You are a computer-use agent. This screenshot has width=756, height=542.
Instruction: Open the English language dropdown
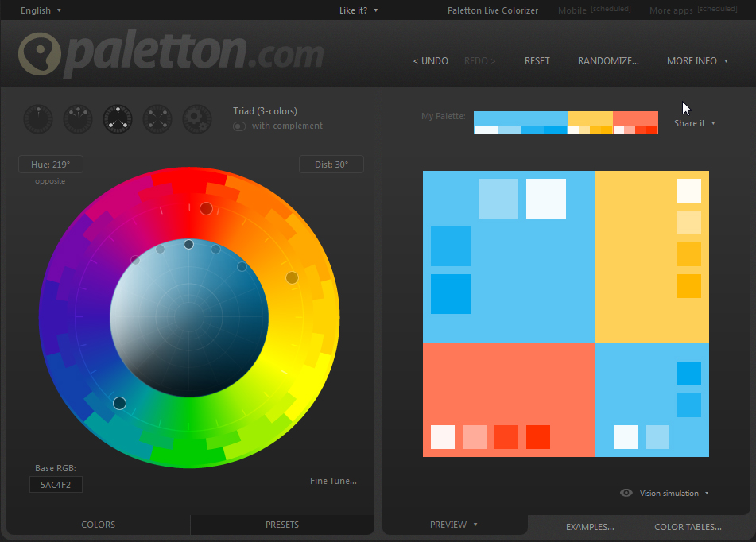pyautogui.click(x=41, y=10)
